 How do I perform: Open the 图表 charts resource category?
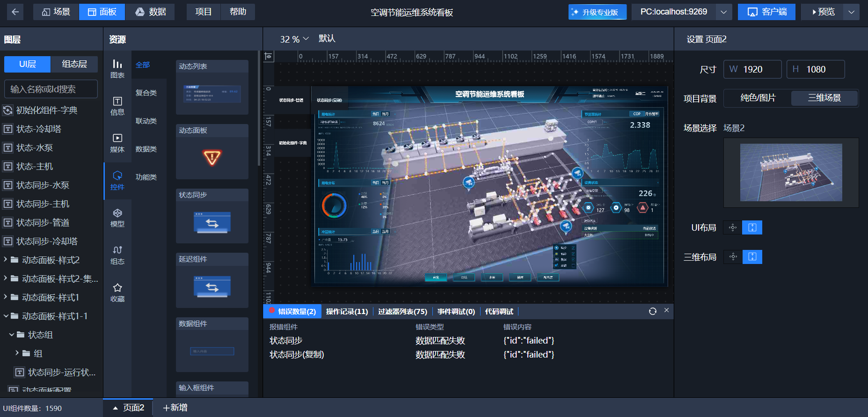pyautogui.click(x=117, y=69)
